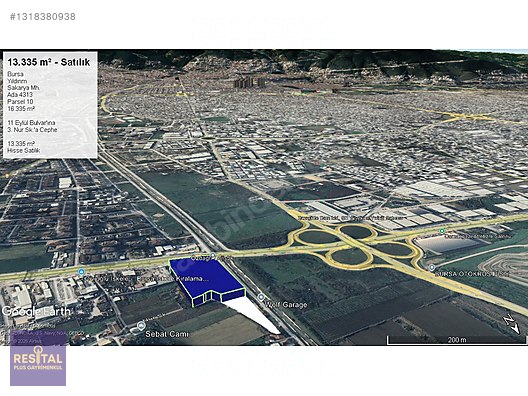This screenshot has height=396, width=528.
Task: Click the 'Bursa' line in info box
Action: click(x=15, y=74)
